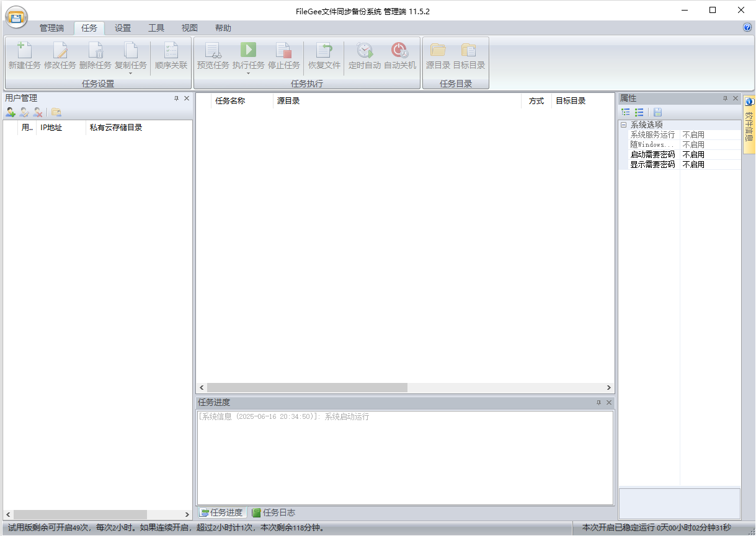The height and width of the screenshot is (536, 756).
Task: Click the 源目录 column header in task list
Action: point(397,101)
